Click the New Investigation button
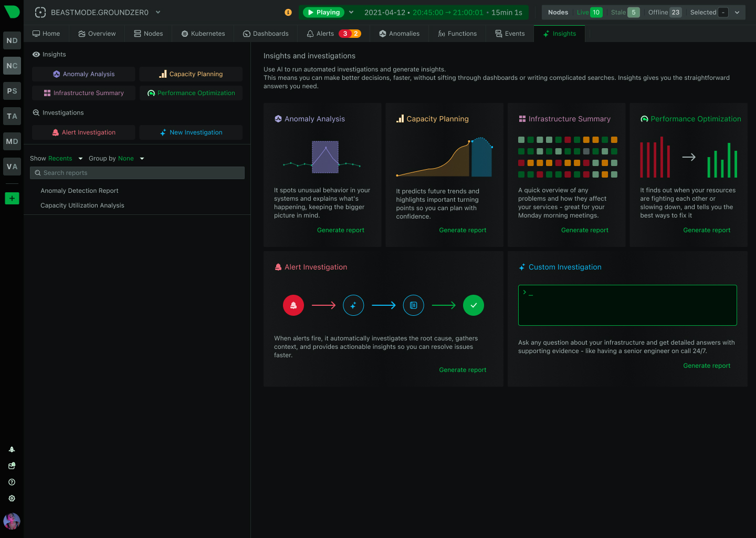This screenshot has height=538, width=756. pyautogui.click(x=191, y=132)
